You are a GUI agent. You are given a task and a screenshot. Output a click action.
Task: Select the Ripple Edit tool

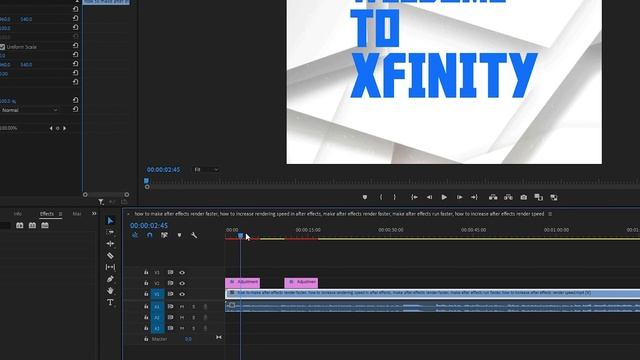pyautogui.click(x=110, y=244)
